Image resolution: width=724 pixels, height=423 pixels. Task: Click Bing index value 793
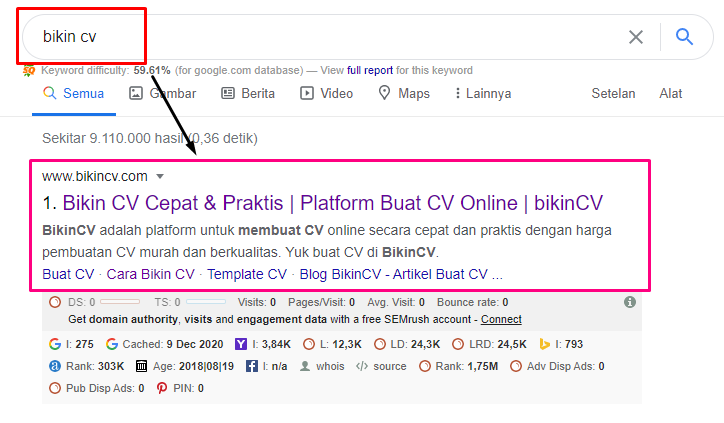pyautogui.click(x=574, y=344)
